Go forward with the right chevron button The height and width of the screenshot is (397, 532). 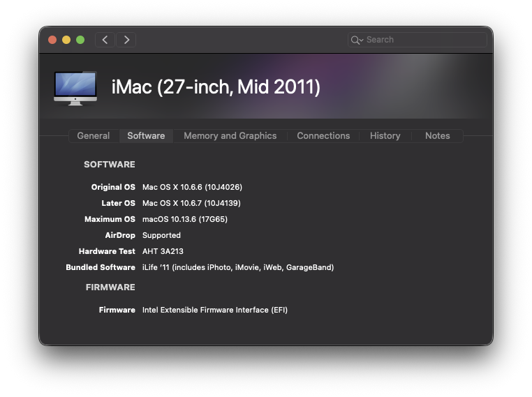point(126,40)
